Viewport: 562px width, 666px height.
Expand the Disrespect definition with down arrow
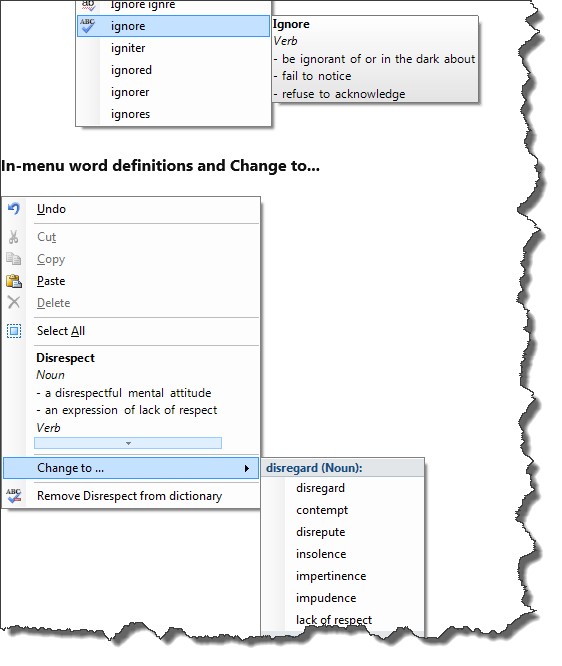pyautogui.click(x=128, y=443)
